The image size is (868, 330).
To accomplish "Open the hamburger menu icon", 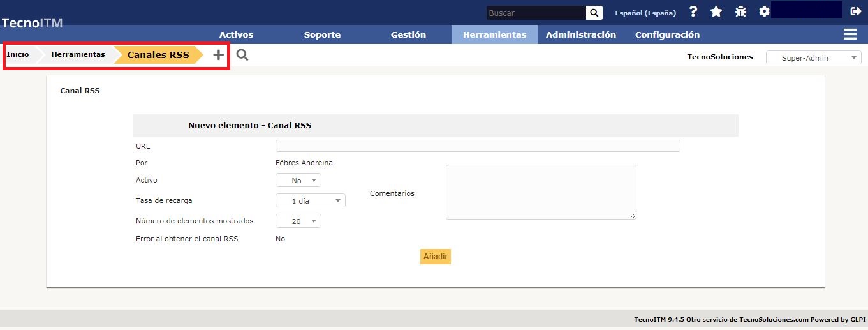I will coord(850,34).
